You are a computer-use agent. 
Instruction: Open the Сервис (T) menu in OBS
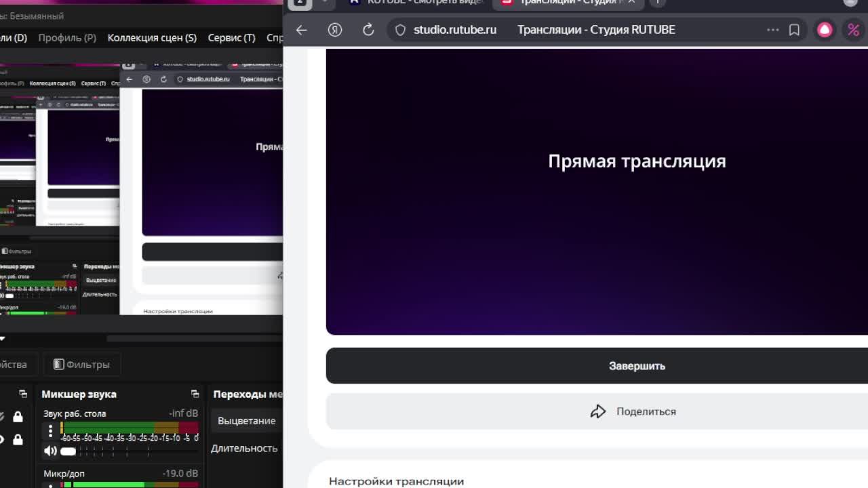point(231,38)
